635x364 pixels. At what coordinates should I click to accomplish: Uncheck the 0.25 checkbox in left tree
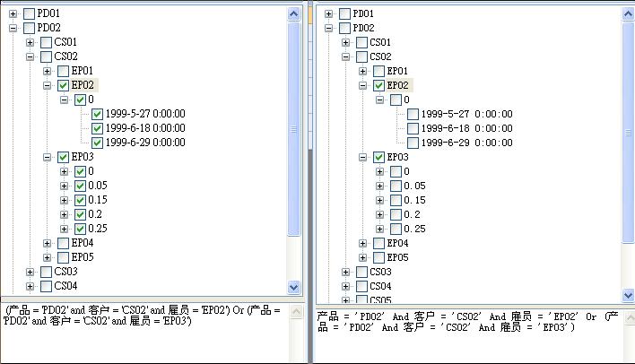(x=80, y=230)
